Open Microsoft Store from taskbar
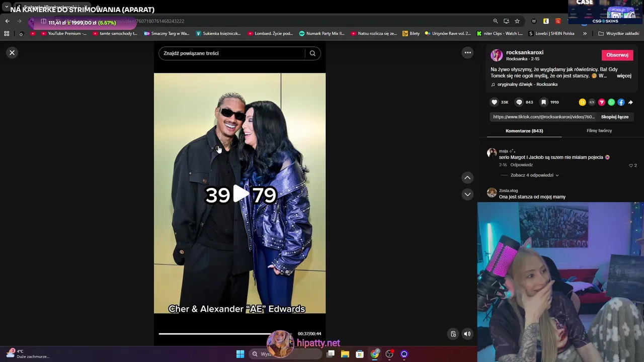The height and width of the screenshot is (362, 644). pos(360,354)
